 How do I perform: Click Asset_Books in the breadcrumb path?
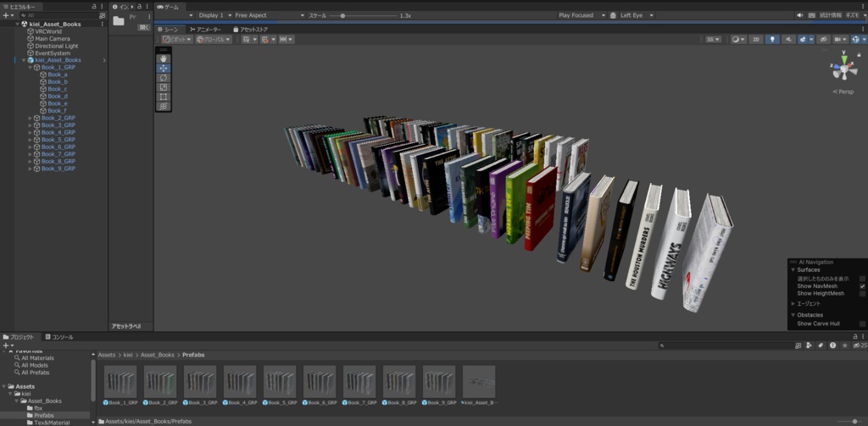click(x=157, y=355)
